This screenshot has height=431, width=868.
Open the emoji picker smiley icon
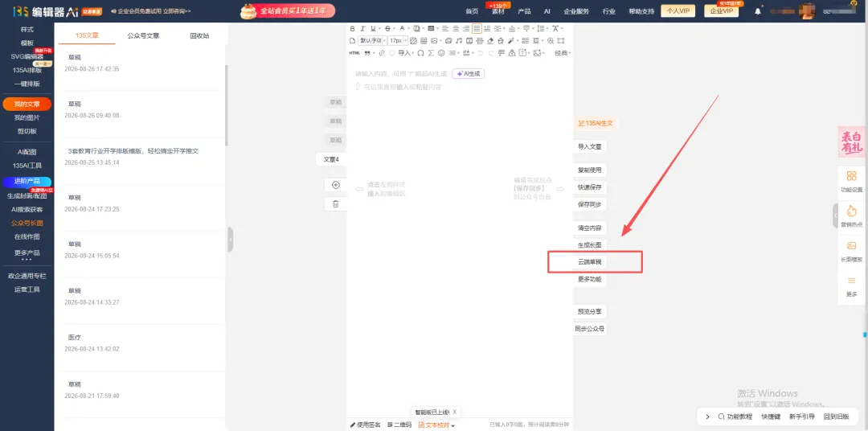click(x=441, y=53)
